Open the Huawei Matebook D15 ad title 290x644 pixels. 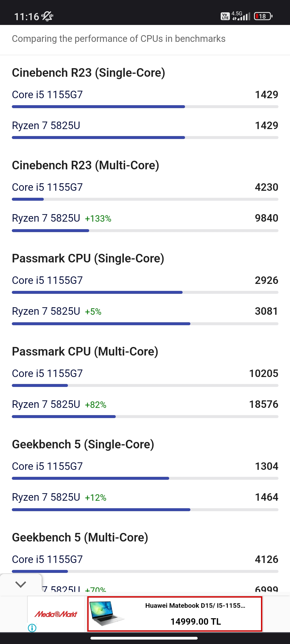tap(195, 606)
